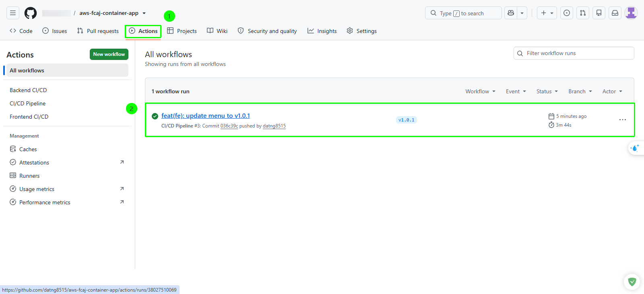Open the Actions tab

pos(143,31)
